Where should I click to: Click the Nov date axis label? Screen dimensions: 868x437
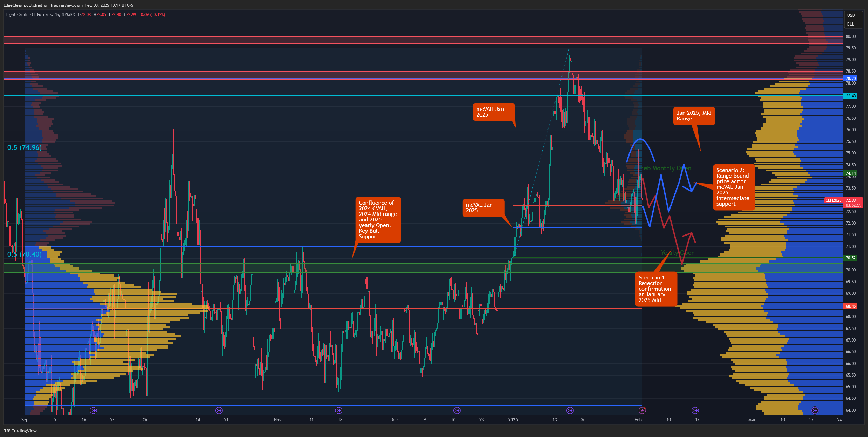277,420
